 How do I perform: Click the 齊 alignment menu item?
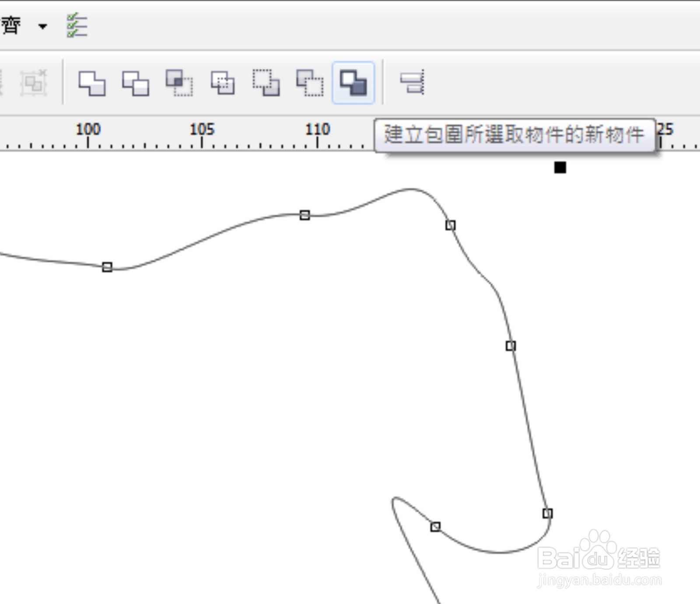click(11, 25)
